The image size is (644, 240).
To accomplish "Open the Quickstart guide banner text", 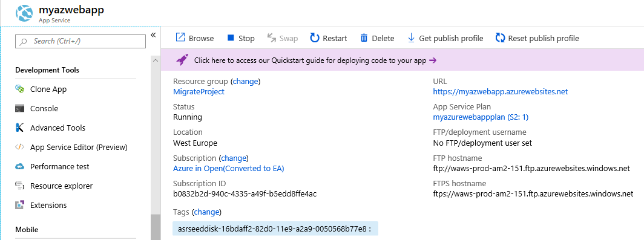I will (310, 60).
